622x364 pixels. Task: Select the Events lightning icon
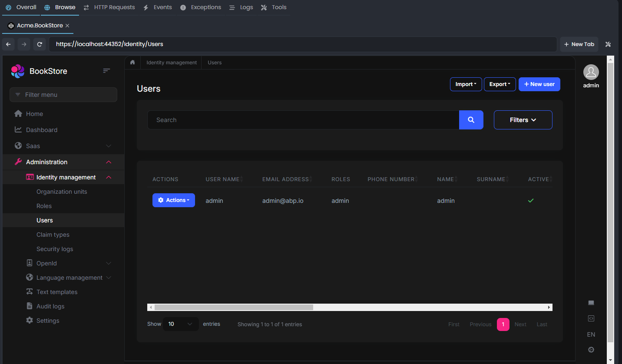(146, 7)
